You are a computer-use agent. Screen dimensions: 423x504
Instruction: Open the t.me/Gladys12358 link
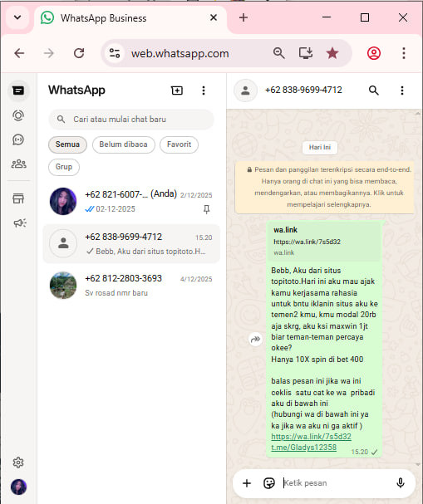pyautogui.click(x=303, y=448)
